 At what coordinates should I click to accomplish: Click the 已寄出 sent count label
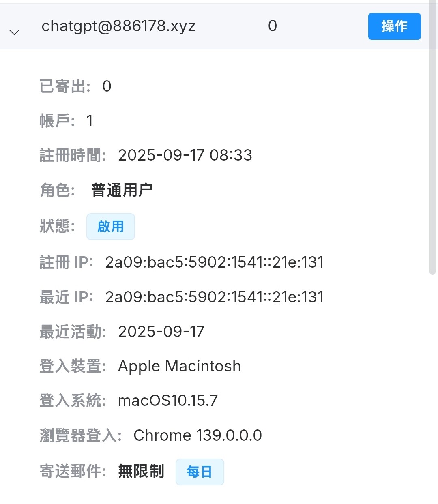coord(65,86)
